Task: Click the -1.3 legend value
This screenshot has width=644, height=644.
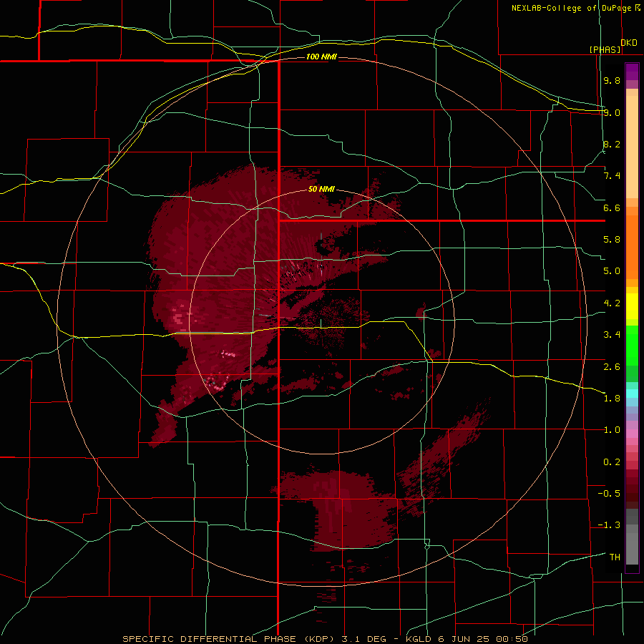Action: [609, 525]
